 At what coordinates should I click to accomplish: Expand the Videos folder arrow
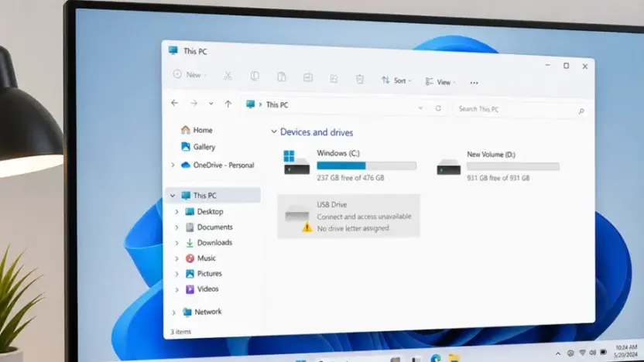176,289
